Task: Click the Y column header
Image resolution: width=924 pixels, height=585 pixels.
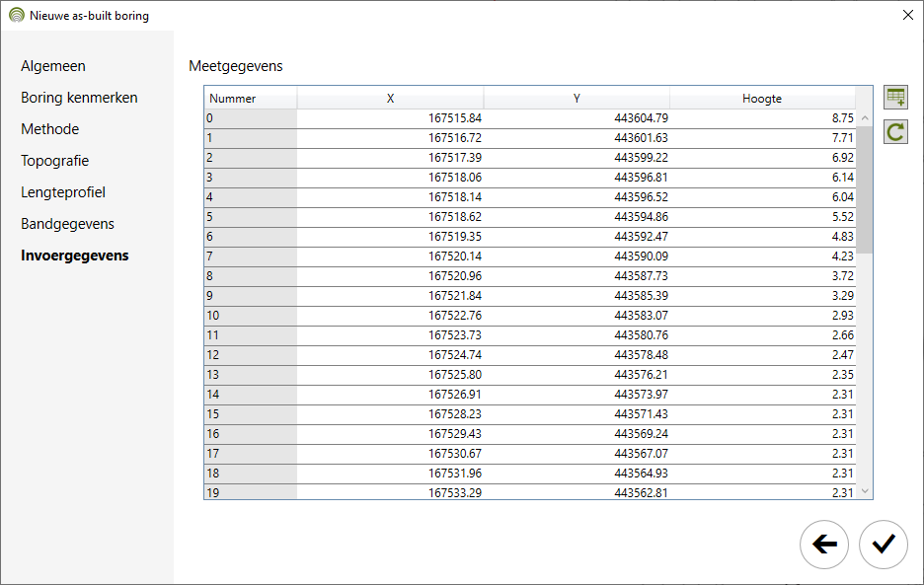Action: 577,99
